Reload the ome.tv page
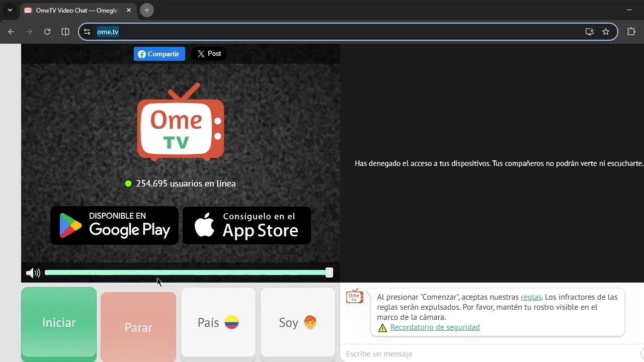Image resolution: width=644 pixels, height=362 pixels. point(47,32)
